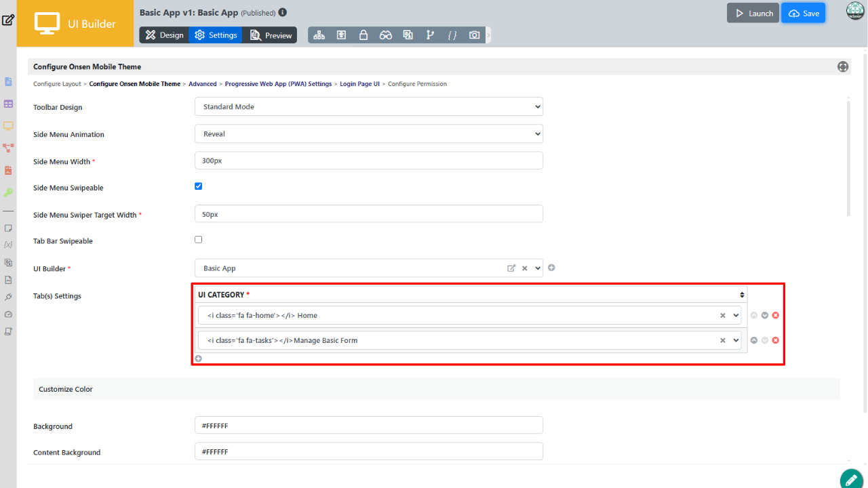Click the Launch button
This screenshot has height=488, width=868.
click(x=753, y=14)
